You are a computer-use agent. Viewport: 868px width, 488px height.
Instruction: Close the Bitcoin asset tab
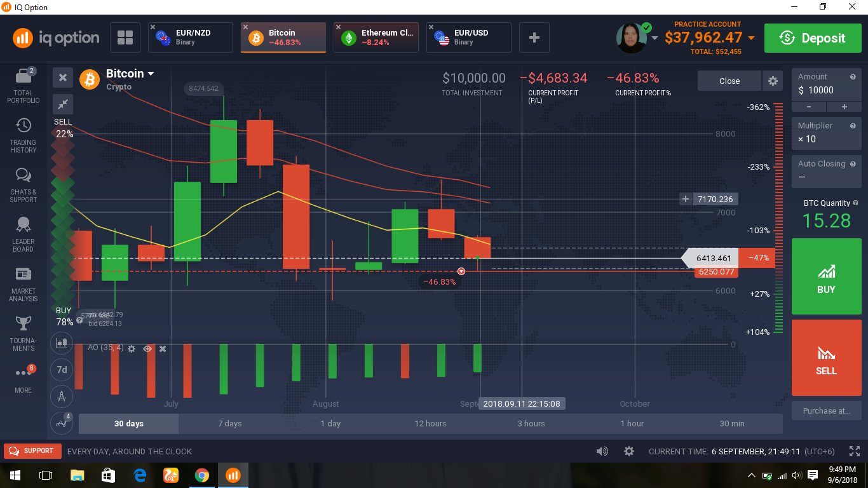coord(246,27)
